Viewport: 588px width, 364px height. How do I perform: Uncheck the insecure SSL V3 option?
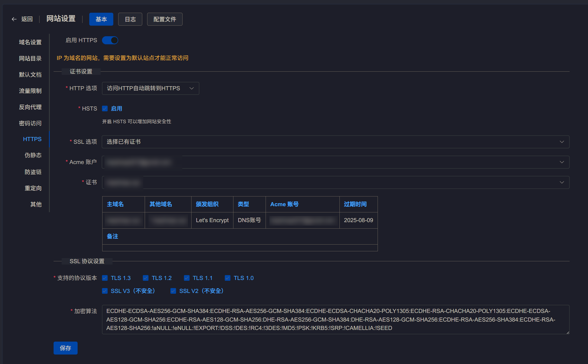(x=105, y=291)
